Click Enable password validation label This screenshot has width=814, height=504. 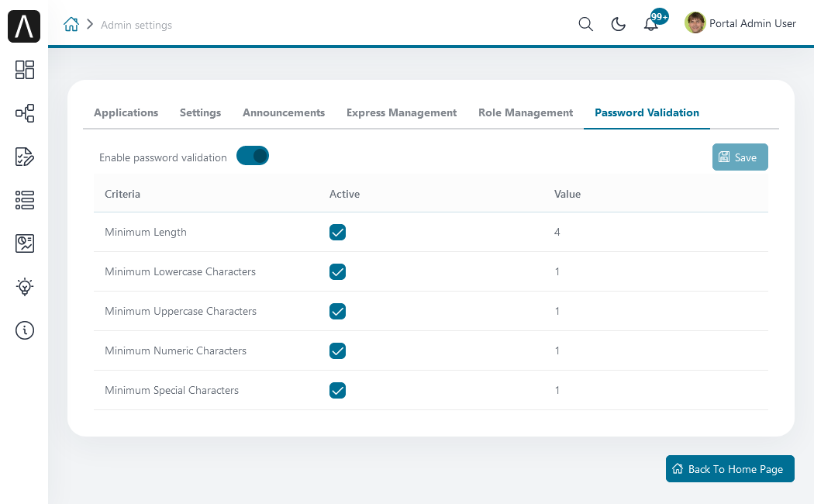(x=163, y=158)
